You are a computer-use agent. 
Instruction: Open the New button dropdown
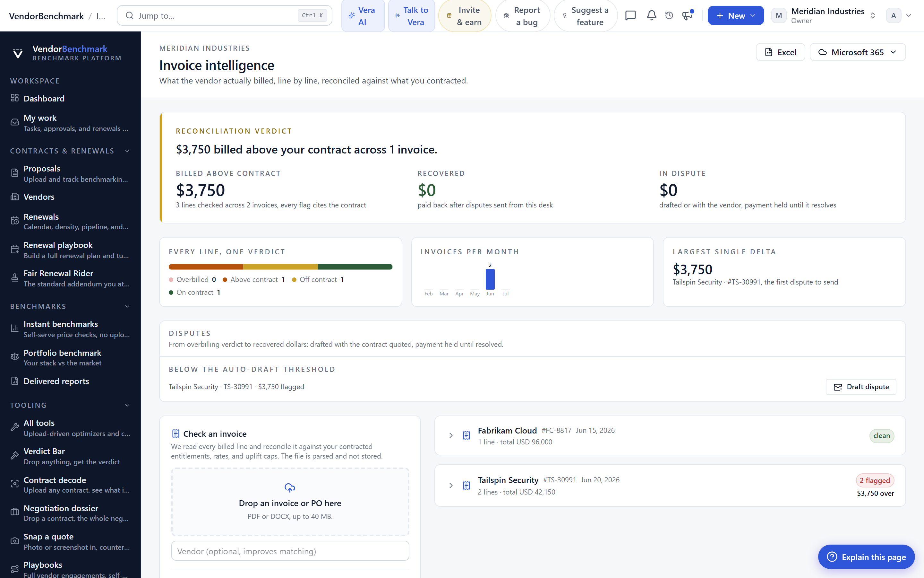736,16
